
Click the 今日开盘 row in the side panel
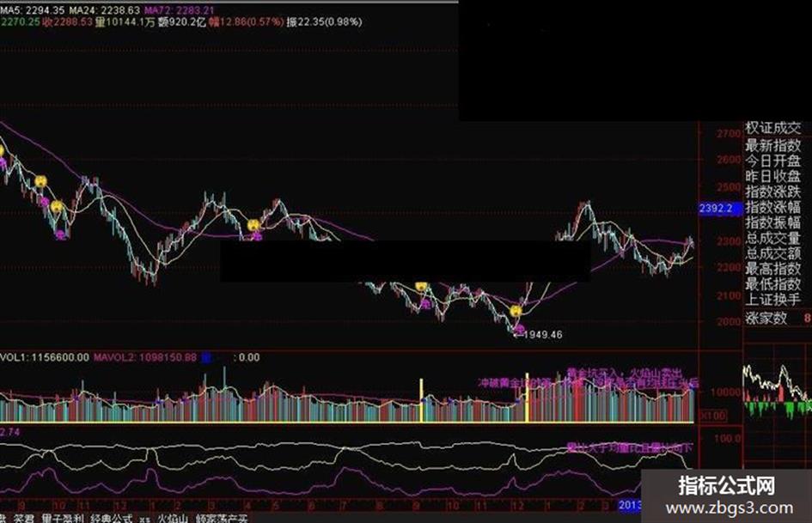(773, 161)
